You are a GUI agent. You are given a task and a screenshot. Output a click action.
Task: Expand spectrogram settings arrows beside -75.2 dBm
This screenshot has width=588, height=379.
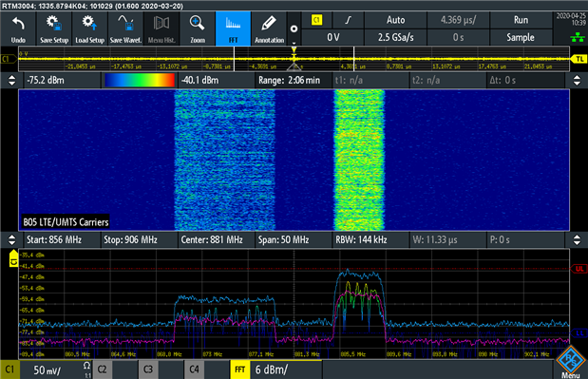[x=11, y=80]
